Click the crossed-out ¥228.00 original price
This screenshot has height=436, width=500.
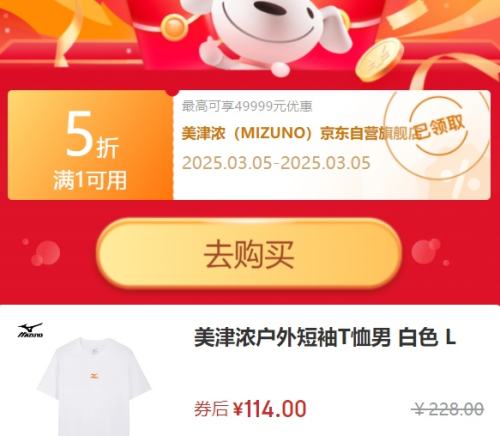[x=449, y=409]
